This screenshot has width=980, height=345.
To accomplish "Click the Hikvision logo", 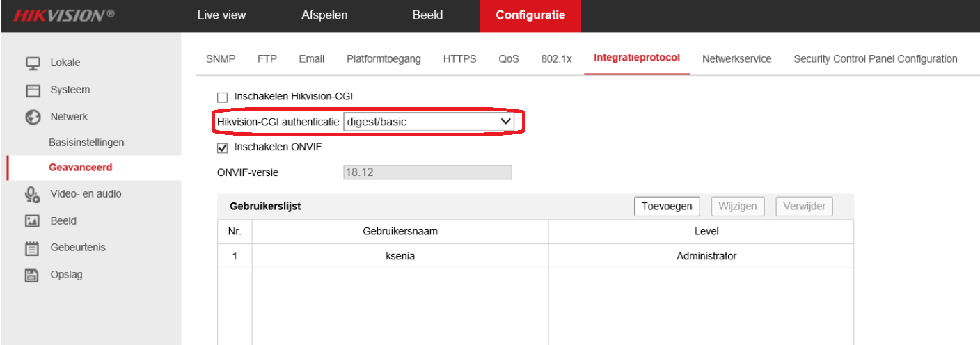I will pyautogui.click(x=64, y=15).
